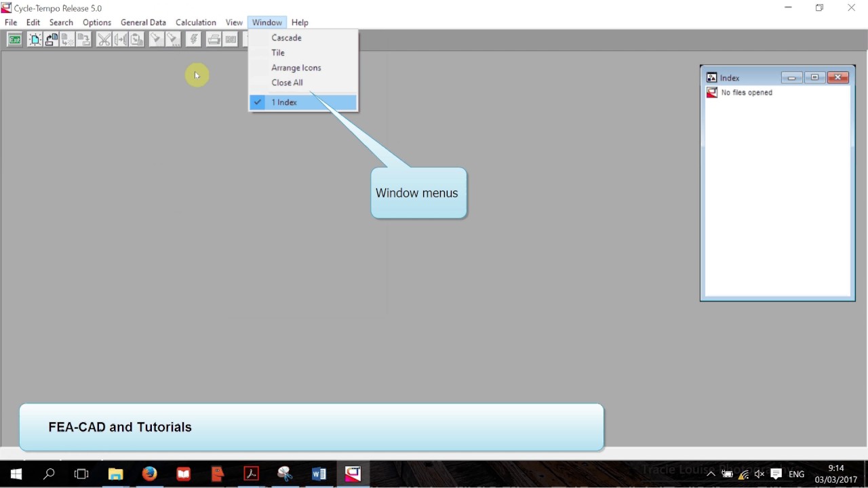Image resolution: width=868 pixels, height=488 pixels.
Task: Minimize the Index child window
Action: pyautogui.click(x=791, y=77)
